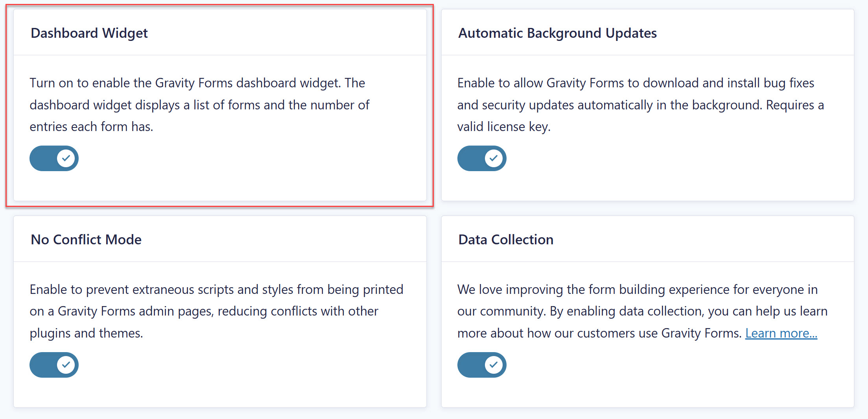This screenshot has height=419, width=868.
Task: Click the checkmark icon in Data Collection
Action: 494,365
